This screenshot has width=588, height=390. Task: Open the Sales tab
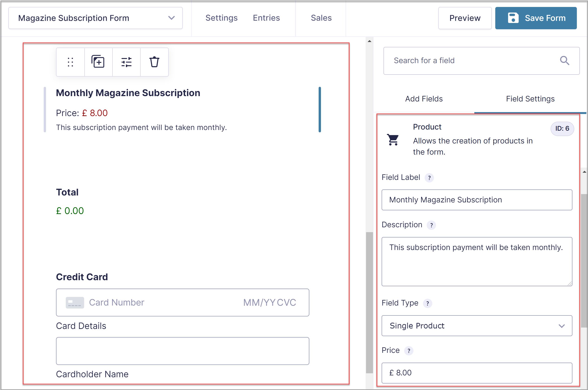pyautogui.click(x=321, y=18)
